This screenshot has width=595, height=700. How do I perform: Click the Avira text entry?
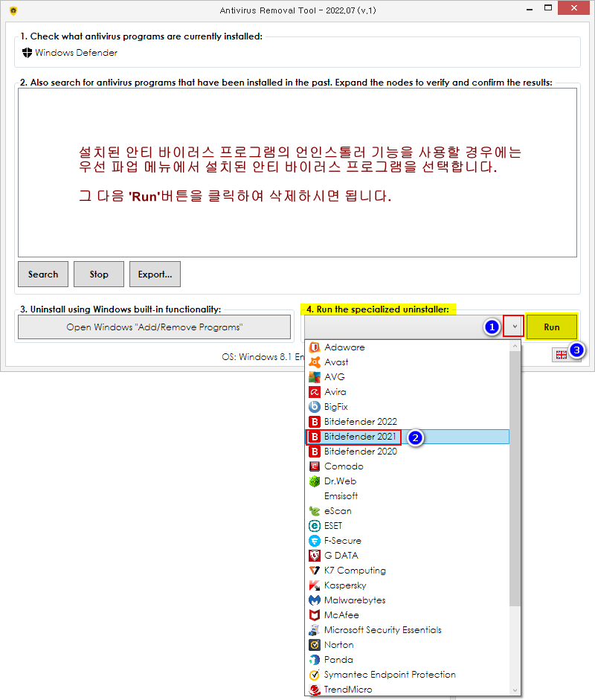pos(335,392)
